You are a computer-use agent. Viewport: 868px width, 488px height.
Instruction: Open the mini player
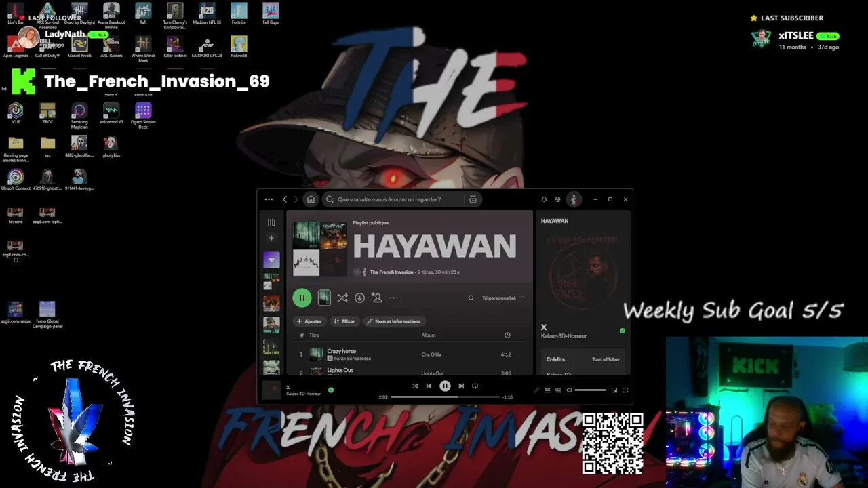pos(614,390)
